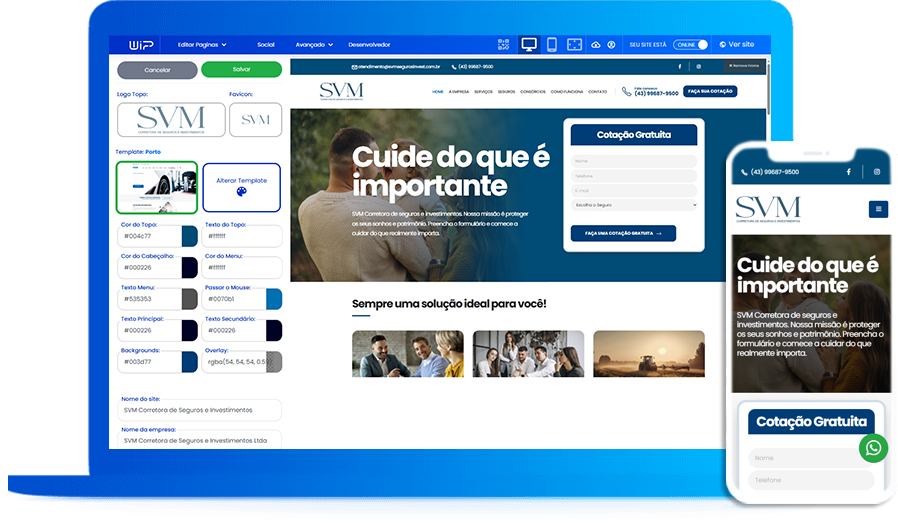The width and height of the screenshot is (898, 523).
Task: Open the Texto Menu color swatch
Action: pyautogui.click(x=190, y=299)
